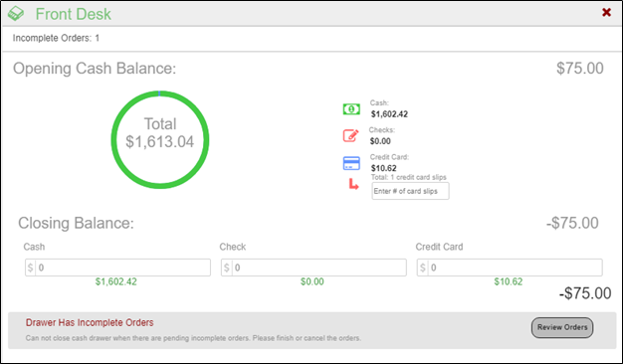
Task: Click the green $10.62 under Credit Card field
Action: click(x=509, y=281)
